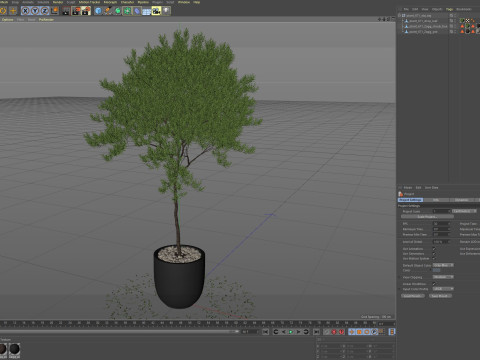
Task: Open the Default Object Color dropdown
Action: coord(443,265)
